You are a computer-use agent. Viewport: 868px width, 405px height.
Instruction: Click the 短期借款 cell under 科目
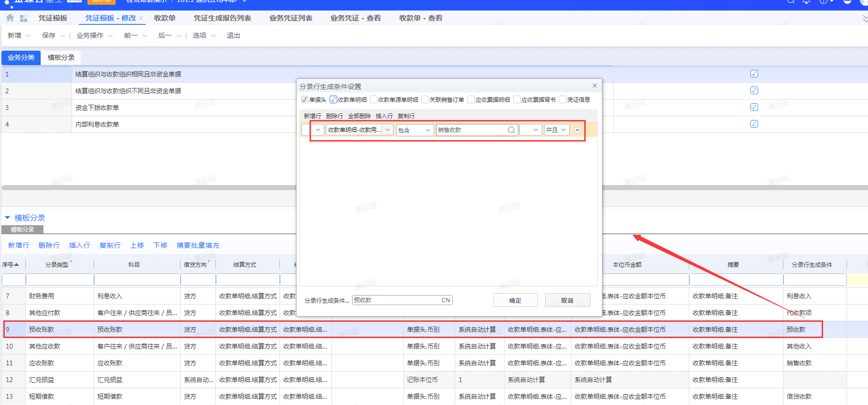coord(137,396)
